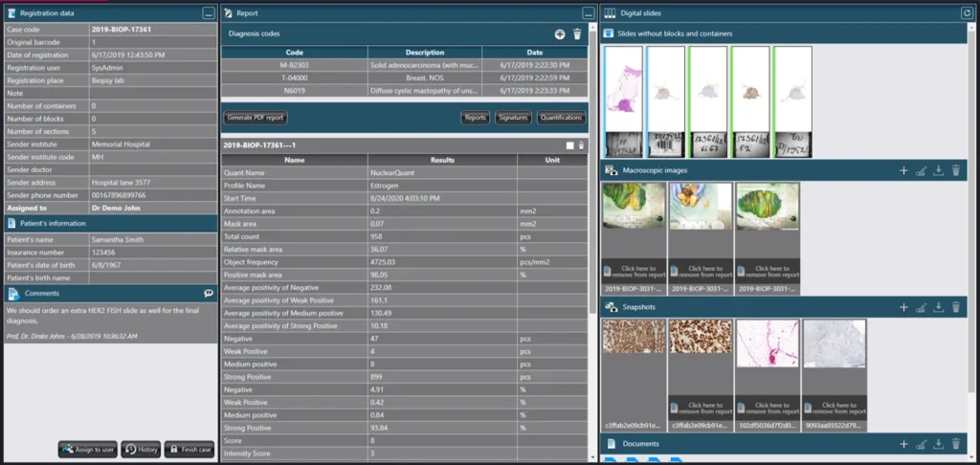Delete documents using the trash icon
Viewport: 980px width, 465px height.
(956, 444)
